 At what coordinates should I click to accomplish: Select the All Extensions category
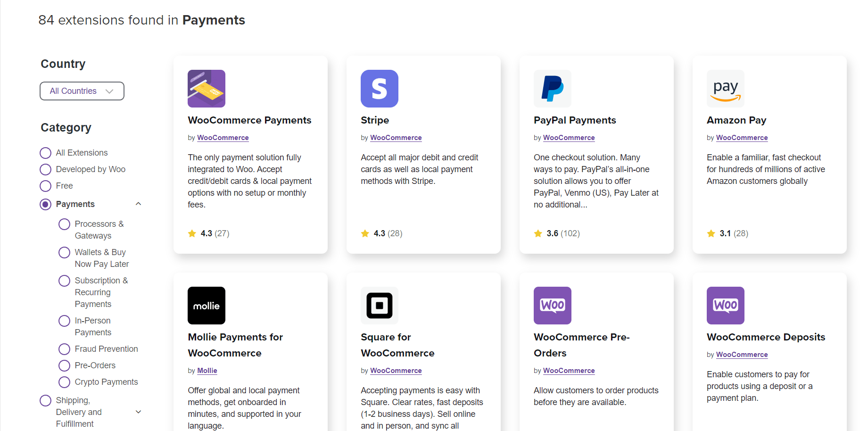coord(45,153)
